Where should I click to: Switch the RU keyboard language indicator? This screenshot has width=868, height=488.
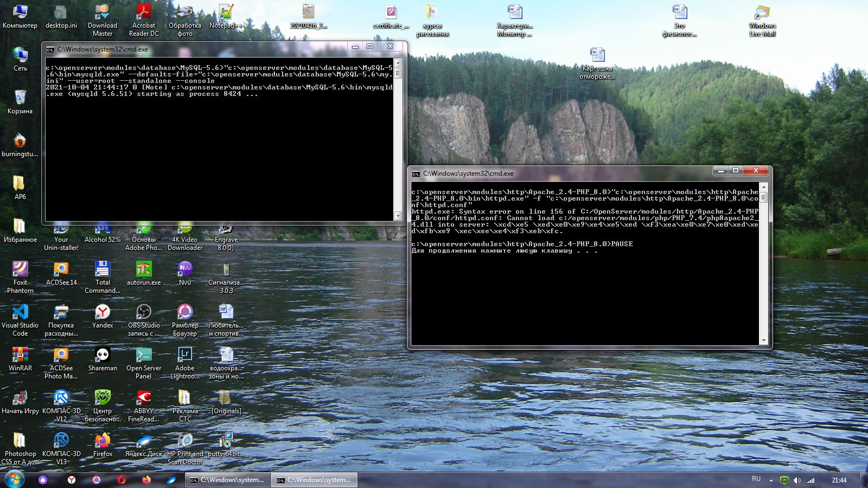[756, 479]
